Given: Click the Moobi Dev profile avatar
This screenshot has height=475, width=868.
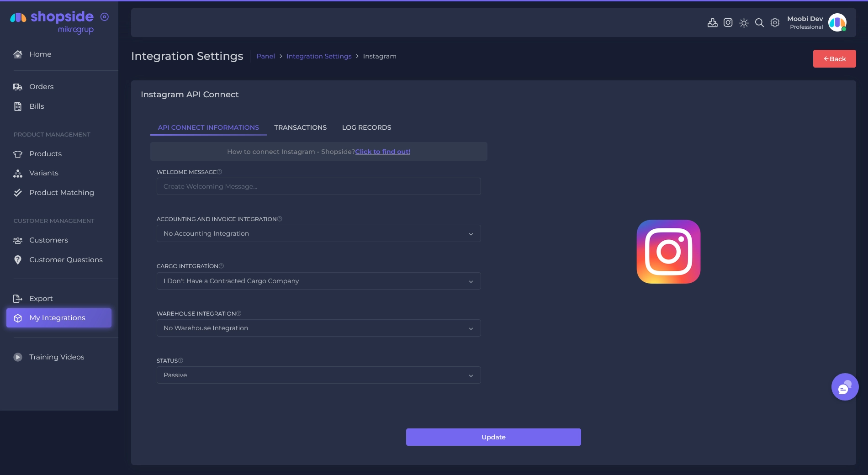Looking at the screenshot, I should [837, 22].
